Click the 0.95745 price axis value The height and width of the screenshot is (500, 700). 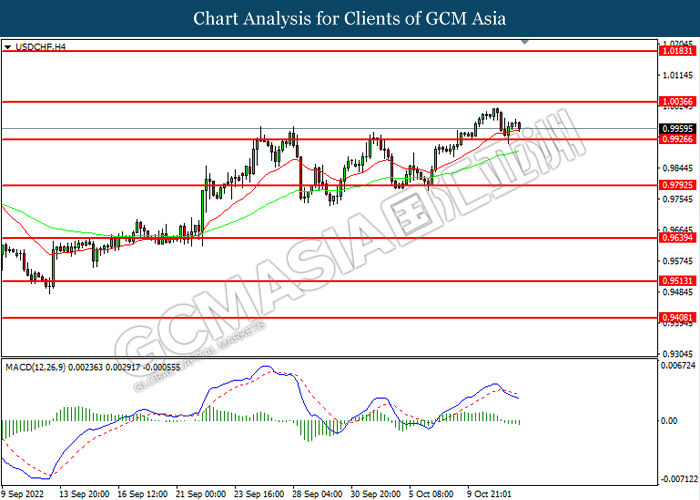pyautogui.click(x=678, y=261)
